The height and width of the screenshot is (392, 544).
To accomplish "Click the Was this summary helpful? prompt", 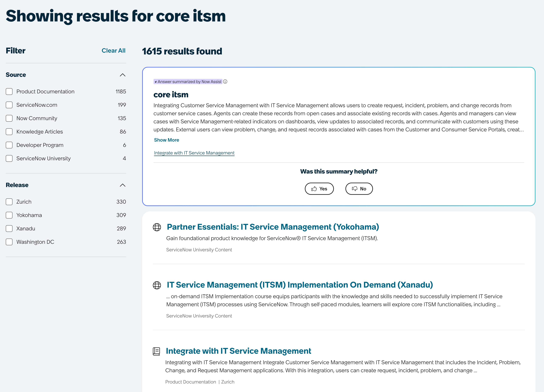I will point(339,172).
